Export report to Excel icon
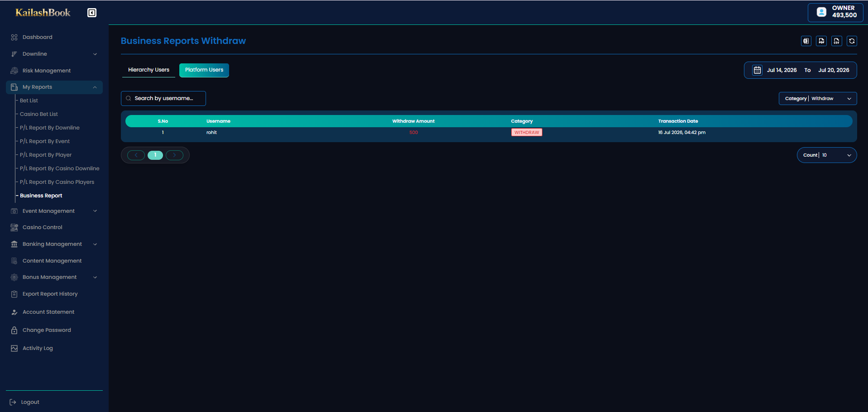868x412 pixels. pyautogui.click(x=806, y=41)
